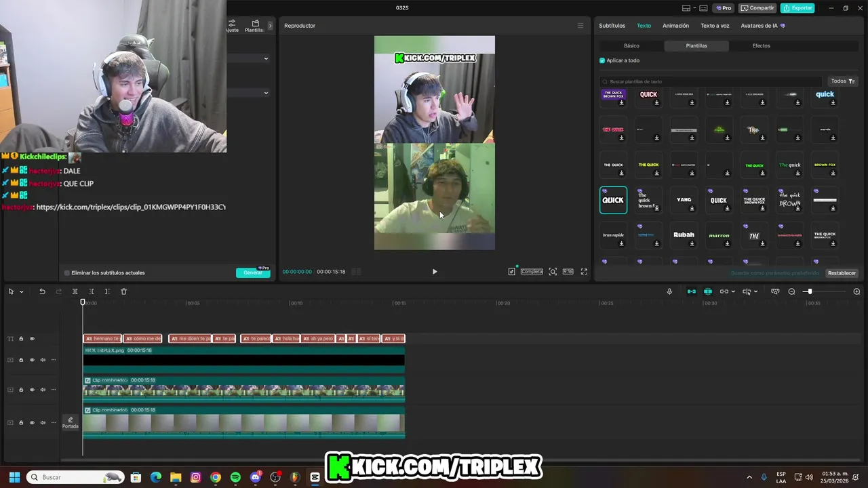Click the playhead at timeline start
This screenshot has width=868, height=488.
pos(83,302)
